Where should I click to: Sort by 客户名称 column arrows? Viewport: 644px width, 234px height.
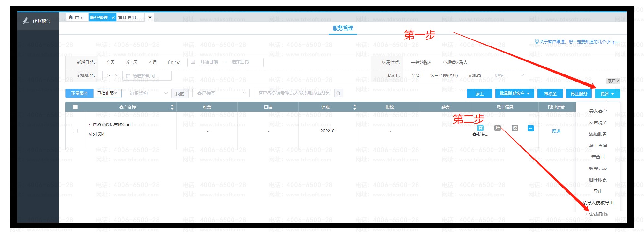pos(172,107)
